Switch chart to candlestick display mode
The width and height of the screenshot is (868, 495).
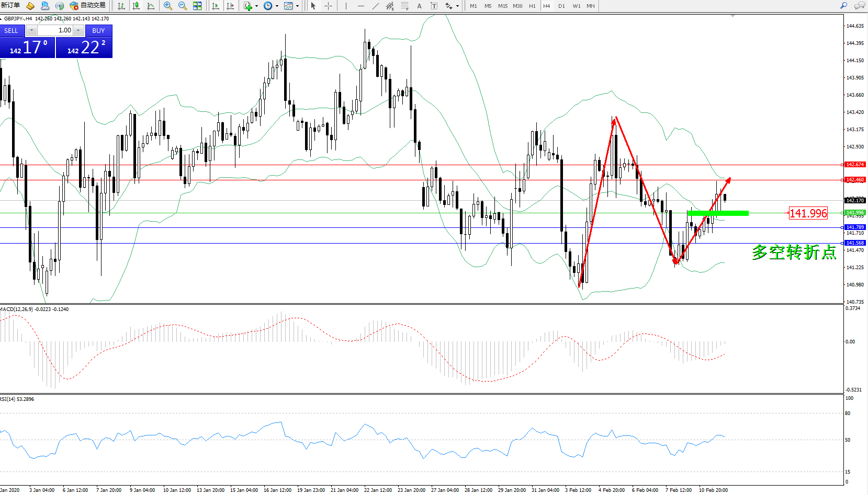(x=136, y=6)
